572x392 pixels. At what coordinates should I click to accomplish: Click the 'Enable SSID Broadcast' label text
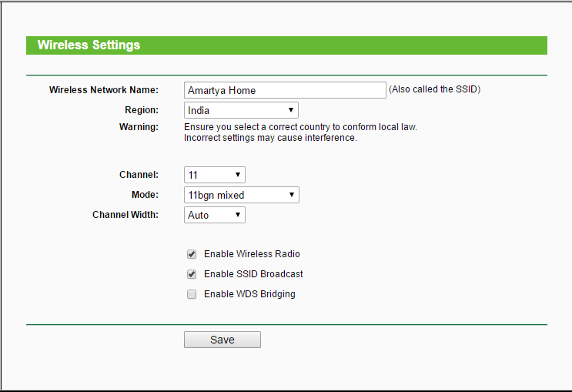(x=253, y=274)
